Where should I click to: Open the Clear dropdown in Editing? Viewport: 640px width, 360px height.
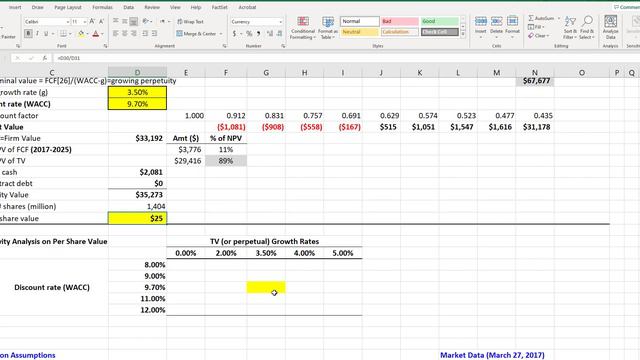pos(539,36)
